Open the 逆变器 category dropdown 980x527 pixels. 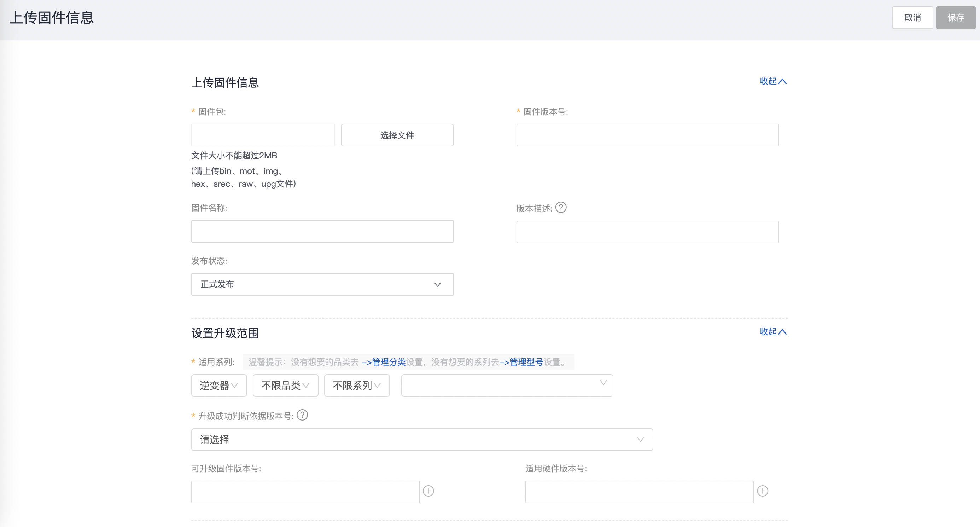pos(219,386)
